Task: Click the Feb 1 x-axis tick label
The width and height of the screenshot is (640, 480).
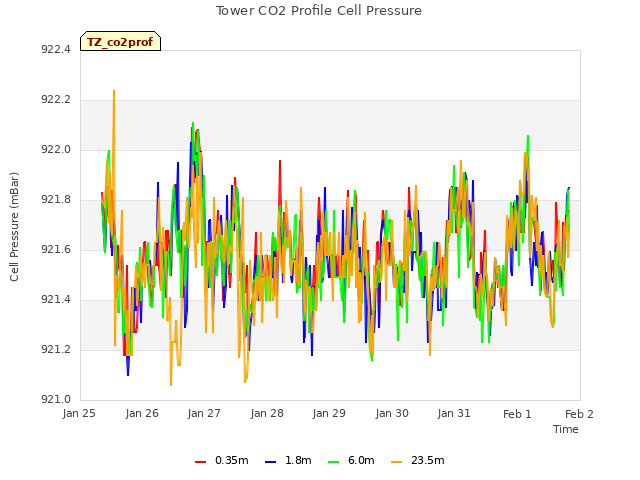Action: 517,414
